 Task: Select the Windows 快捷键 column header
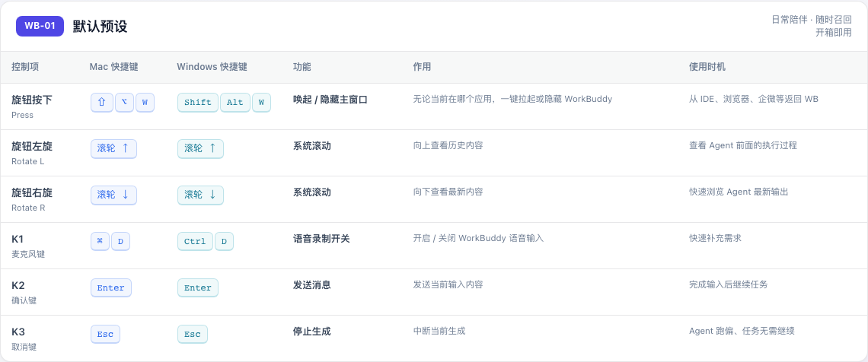pos(212,67)
